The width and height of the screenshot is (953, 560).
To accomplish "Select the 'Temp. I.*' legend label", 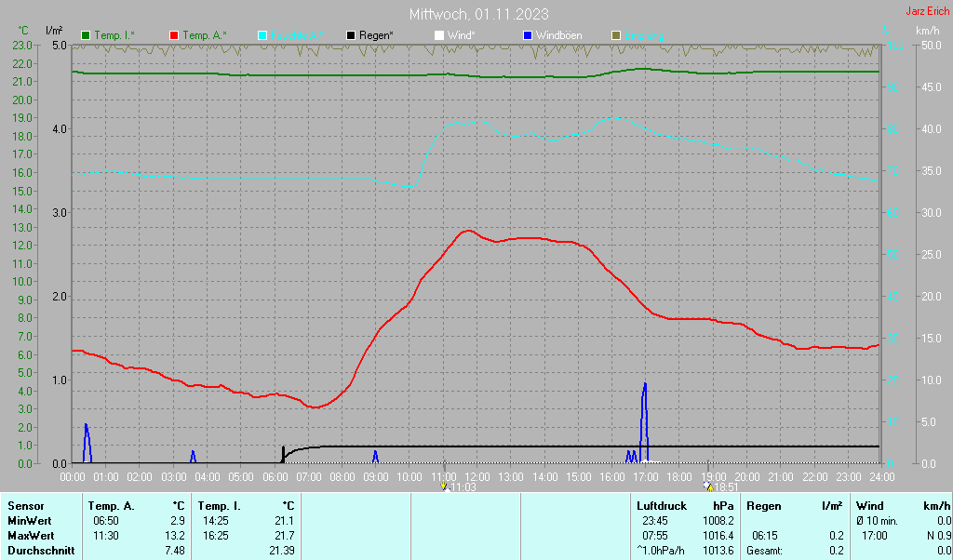I will (114, 36).
